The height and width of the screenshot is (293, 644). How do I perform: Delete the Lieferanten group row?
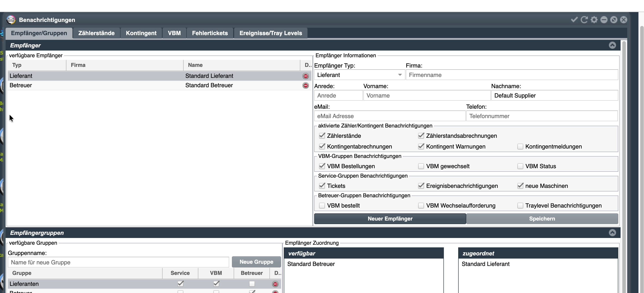click(275, 284)
